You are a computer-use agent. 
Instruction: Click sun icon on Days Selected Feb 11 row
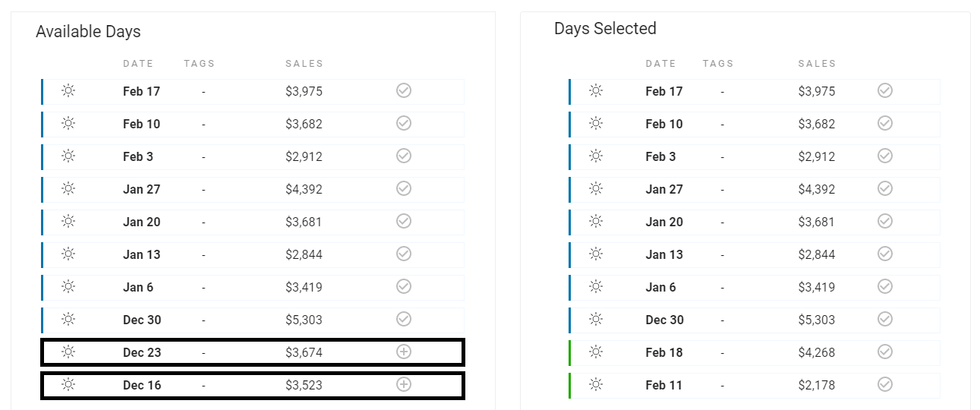click(x=596, y=385)
